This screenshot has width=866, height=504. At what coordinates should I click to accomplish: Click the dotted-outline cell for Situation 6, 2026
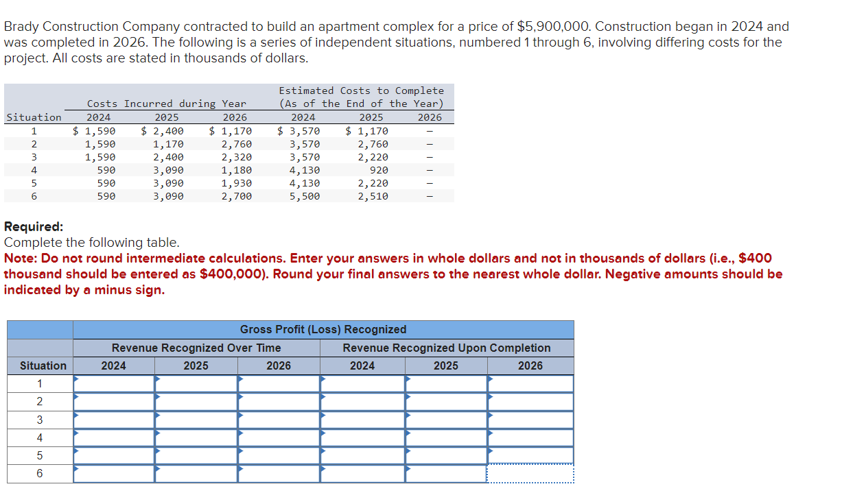[x=530, y=473]
